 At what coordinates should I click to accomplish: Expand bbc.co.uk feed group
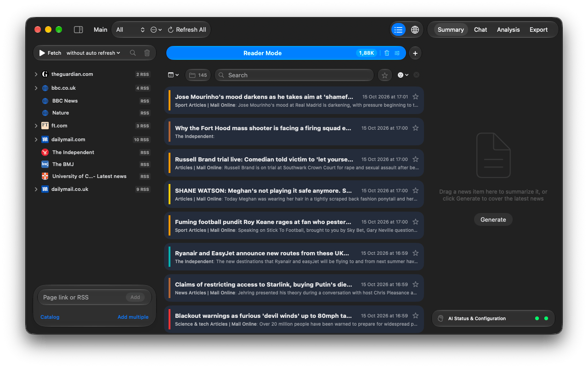[x=36, y=88]
